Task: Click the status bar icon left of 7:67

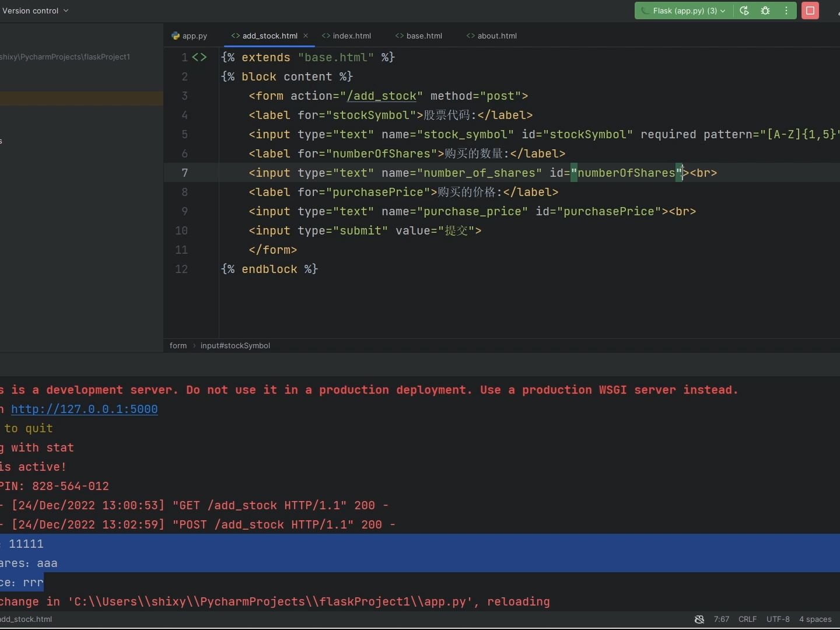Action: (x=699, y=619)
